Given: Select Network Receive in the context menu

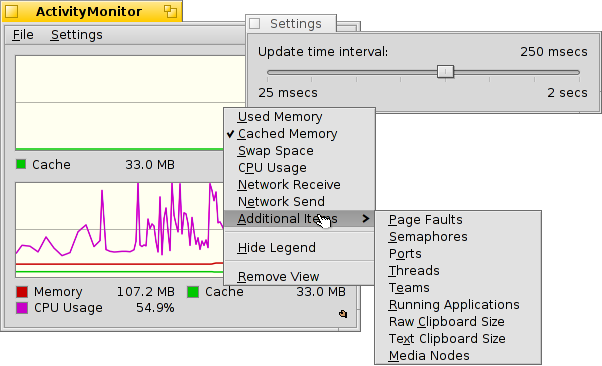Looking at the screenshot, I should 299,184.
